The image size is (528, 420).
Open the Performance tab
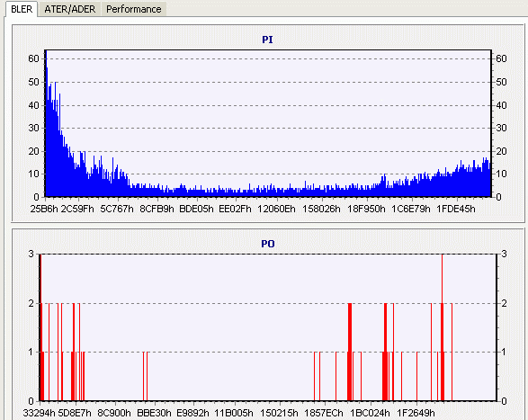pyautogui.click(x=134, y=9)
